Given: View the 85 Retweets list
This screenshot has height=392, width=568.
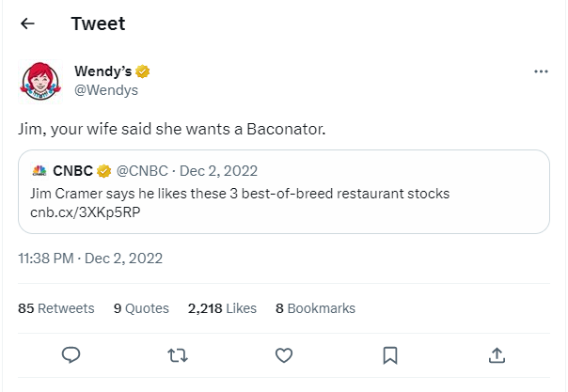Looking at the screenshot, I should click(55, 308).
